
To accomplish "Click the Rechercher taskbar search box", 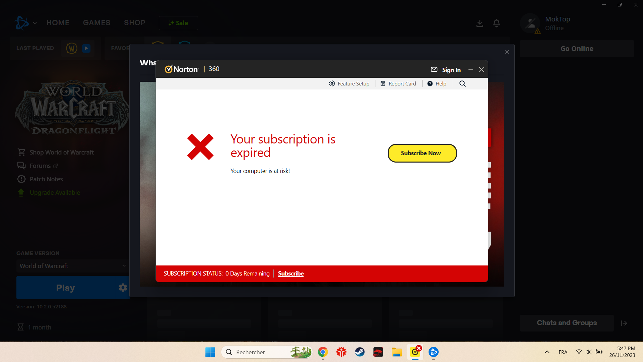I will 267,352.
